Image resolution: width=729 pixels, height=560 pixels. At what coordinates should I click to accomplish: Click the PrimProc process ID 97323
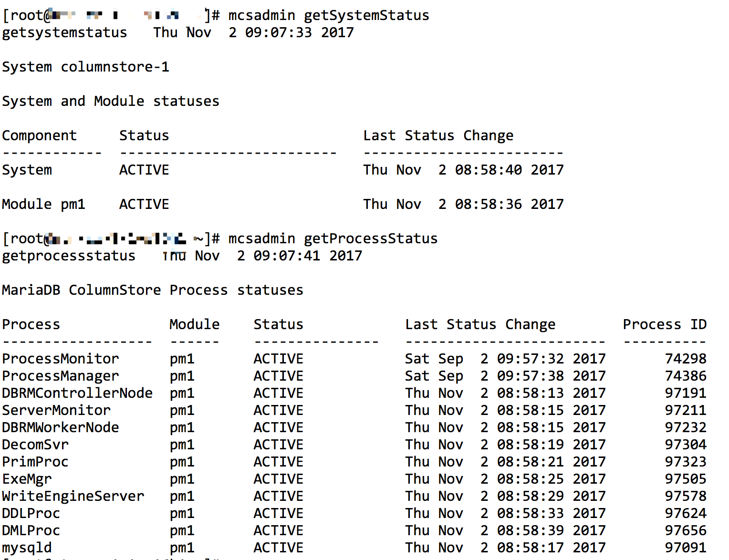pyautogui.click(x=686, y=462)
